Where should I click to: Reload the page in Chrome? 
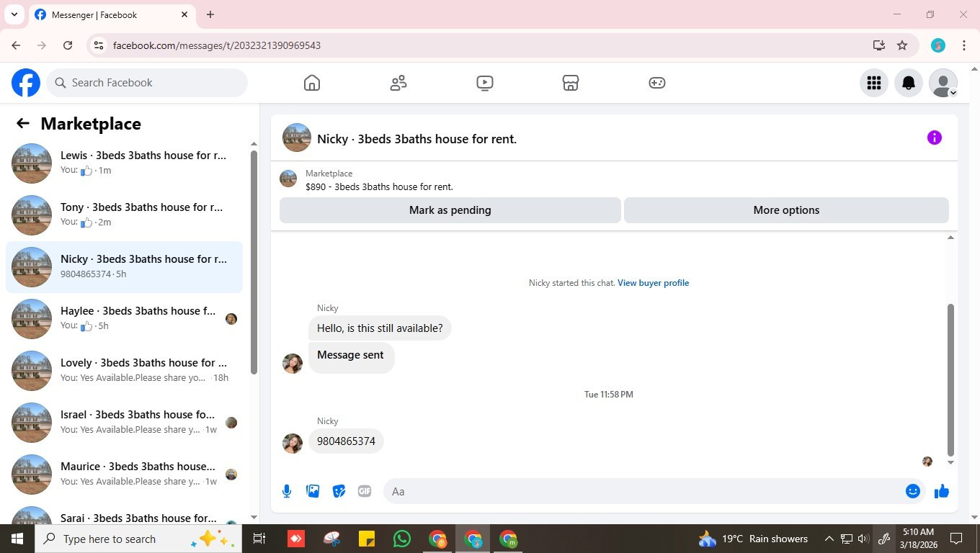pos(68,45)
